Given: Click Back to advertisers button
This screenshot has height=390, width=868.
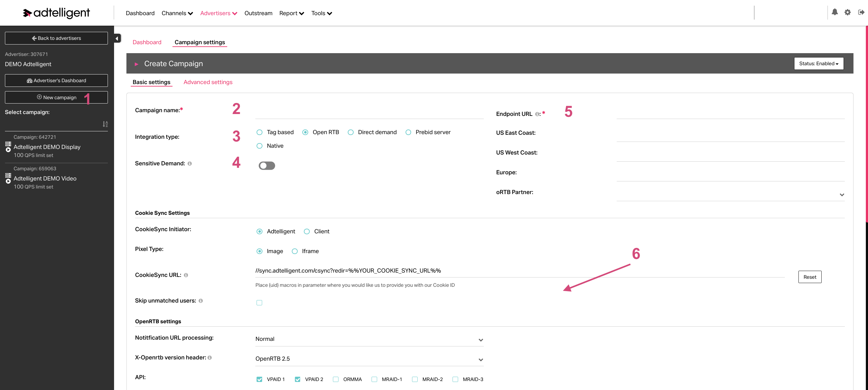Looking at the screenshot, I should click(x=56, y=38).
